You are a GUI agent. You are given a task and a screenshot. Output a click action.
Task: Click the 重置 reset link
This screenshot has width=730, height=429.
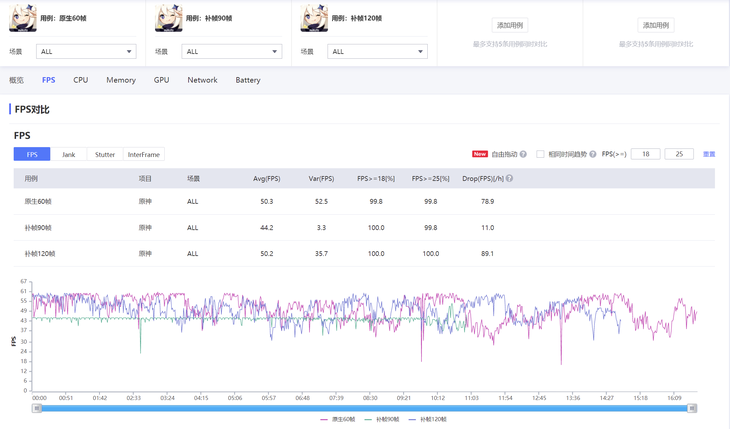click(x=709, y=155)
